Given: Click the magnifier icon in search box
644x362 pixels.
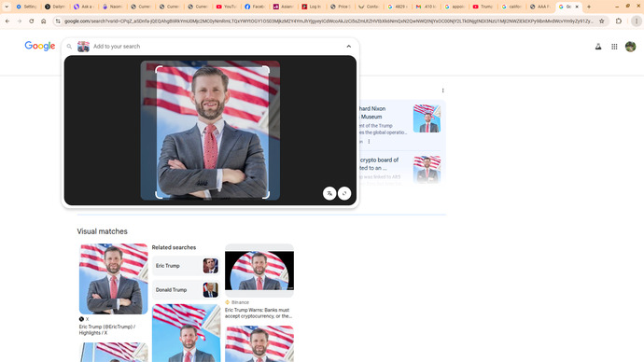Looking at the screenshot, I should [x=69, y=47].
